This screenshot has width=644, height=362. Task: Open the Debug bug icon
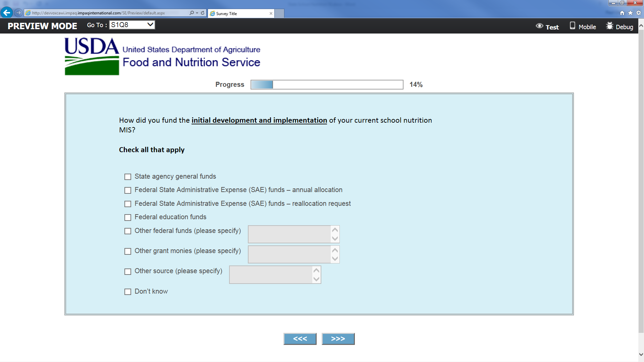click(609, 26)
